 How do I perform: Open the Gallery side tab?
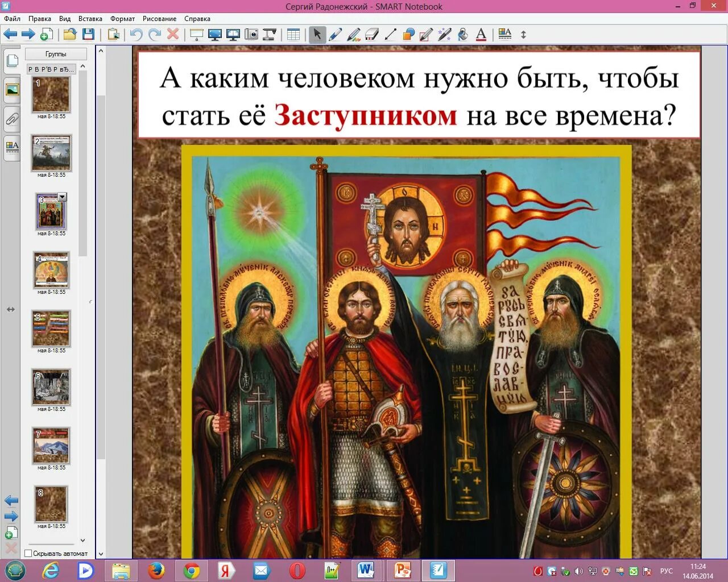click(12, 90)
